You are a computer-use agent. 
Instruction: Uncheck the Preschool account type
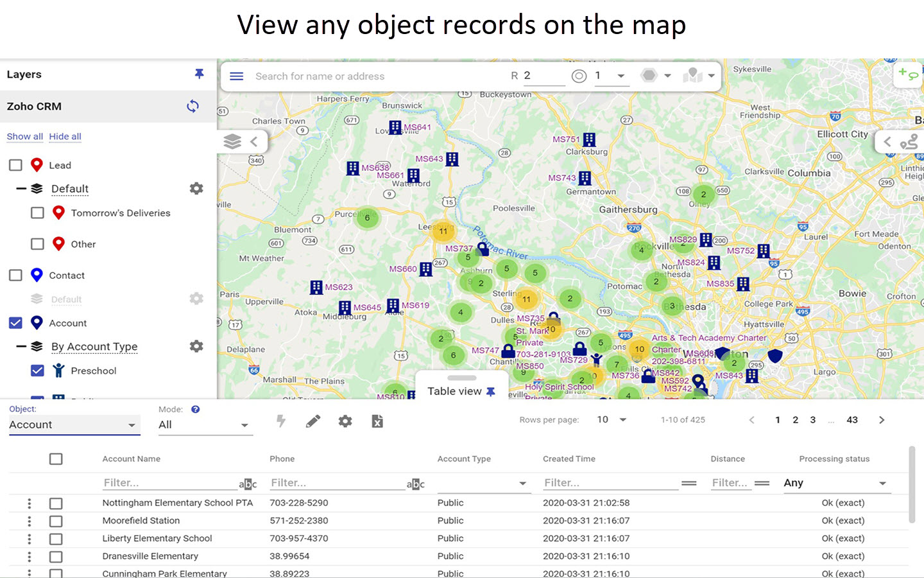[x=37, y=371]
